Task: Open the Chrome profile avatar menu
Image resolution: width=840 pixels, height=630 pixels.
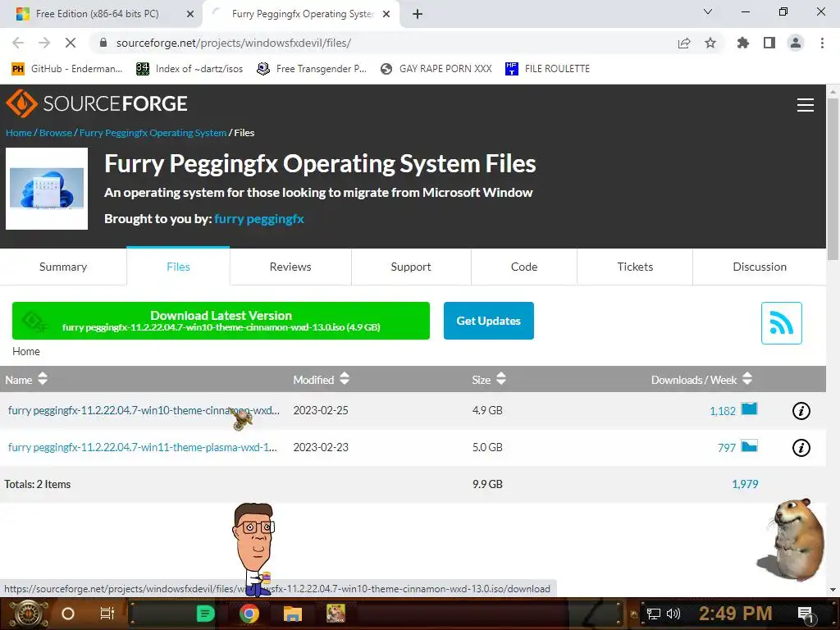Action: pyautogui.click(x=796, y=43)
